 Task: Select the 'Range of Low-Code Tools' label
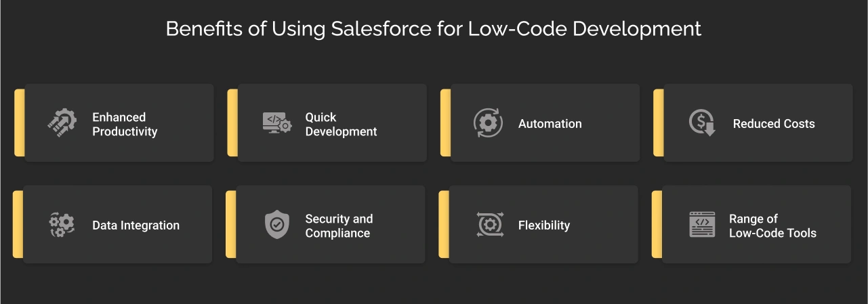(772, 225)
